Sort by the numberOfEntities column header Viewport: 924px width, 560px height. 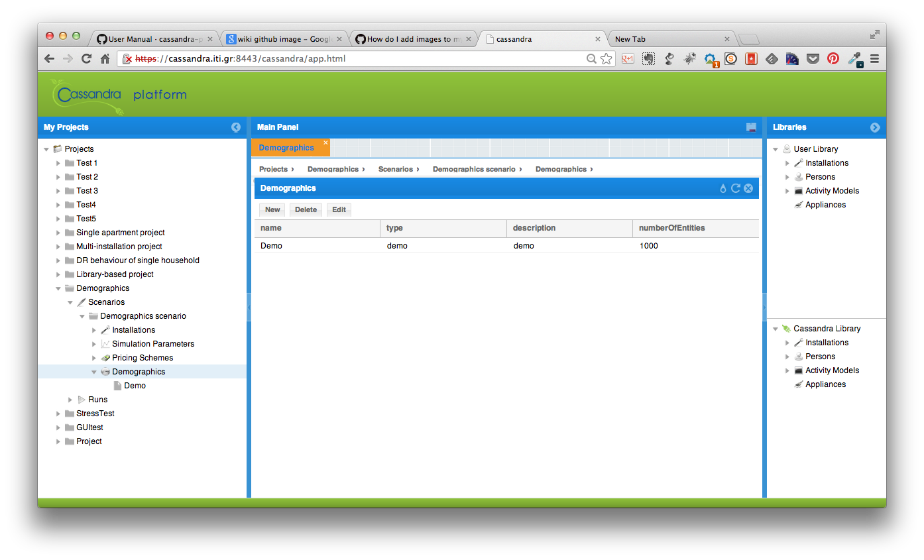coord(696,228)
